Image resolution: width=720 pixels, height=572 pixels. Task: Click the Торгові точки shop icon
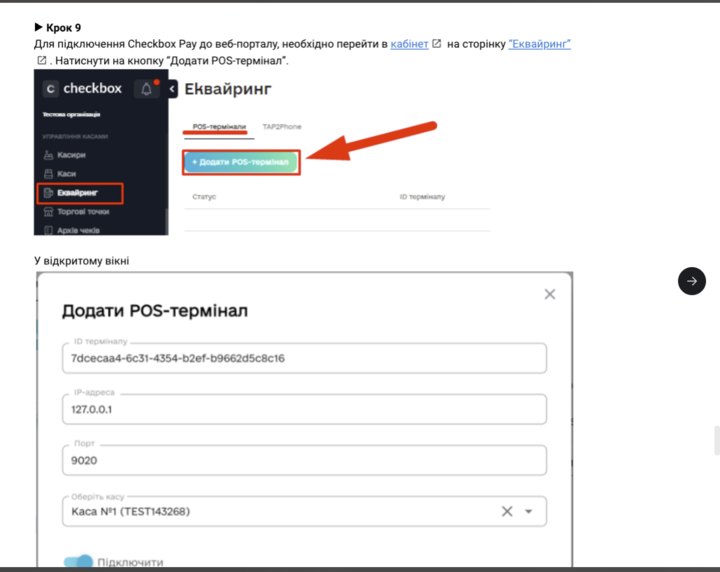pos(48,212)
